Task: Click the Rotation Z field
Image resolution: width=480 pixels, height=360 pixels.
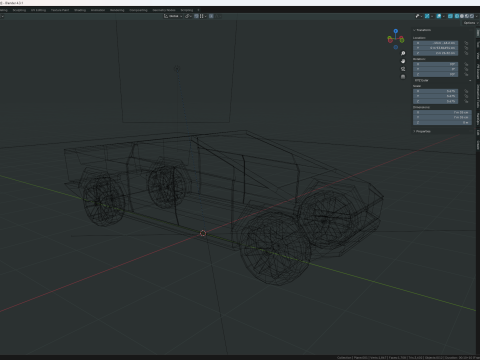Action: (x=435, y=74)
